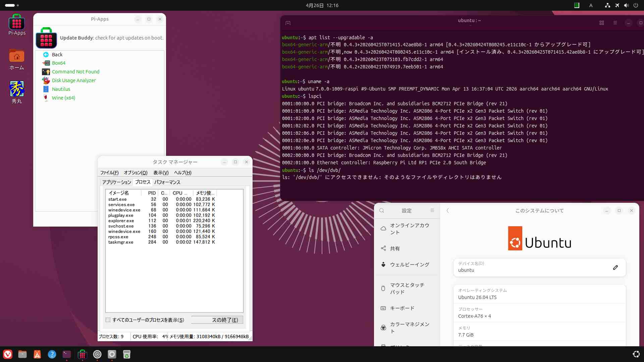Select Disk Usage Analyzer in Pi-Apps
The image size is (644, 362).
pyautogui.click(x=73, y=80)
